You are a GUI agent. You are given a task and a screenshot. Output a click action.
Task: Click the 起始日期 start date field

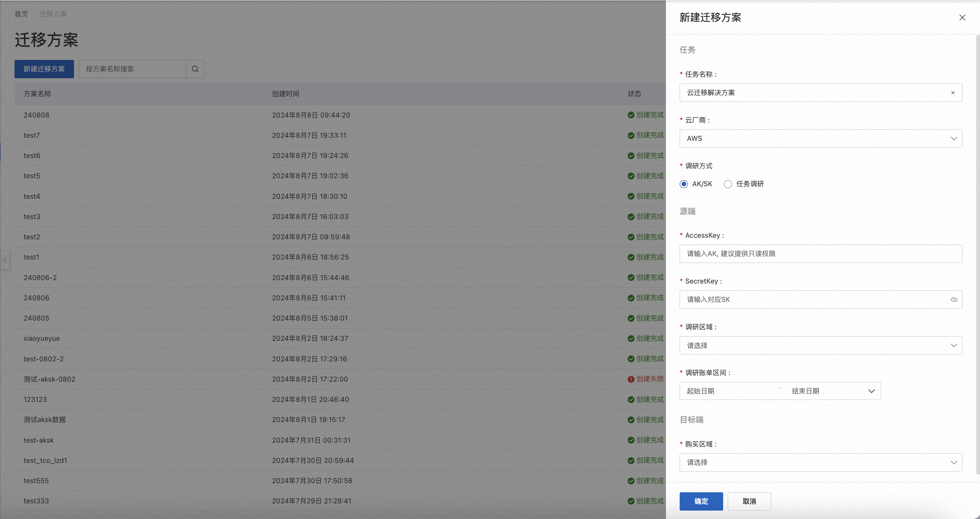pyautogui.click(x=728, y=391)
